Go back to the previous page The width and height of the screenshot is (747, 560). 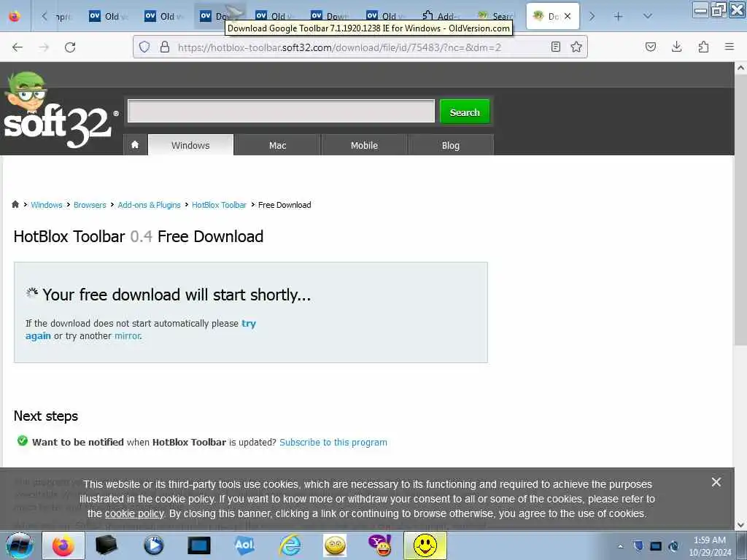coord(18,47)
